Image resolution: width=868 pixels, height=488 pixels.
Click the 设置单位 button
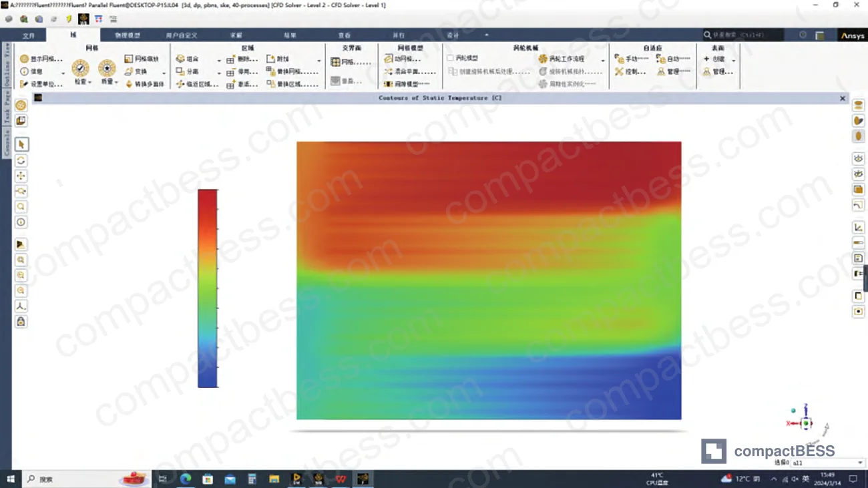[x=41, y=84]
